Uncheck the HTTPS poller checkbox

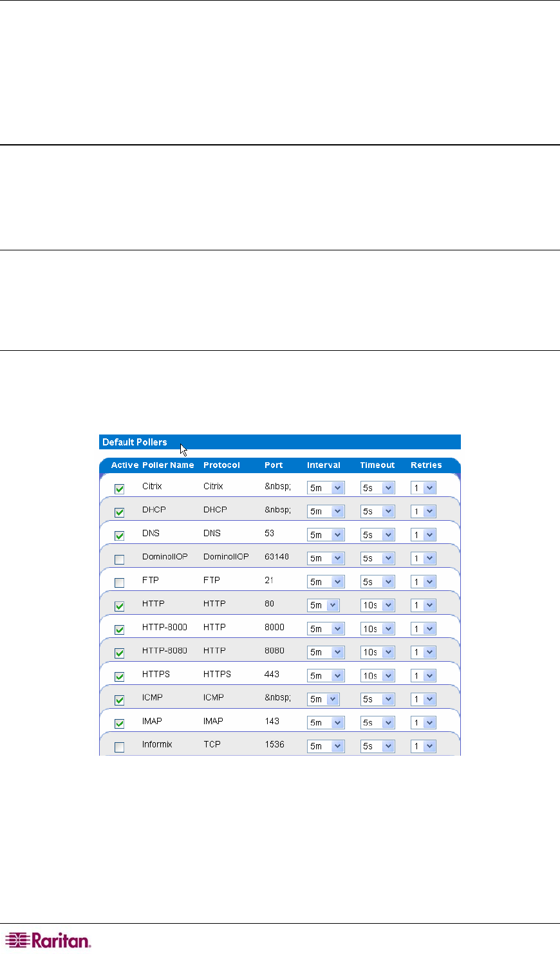(119, 677)
